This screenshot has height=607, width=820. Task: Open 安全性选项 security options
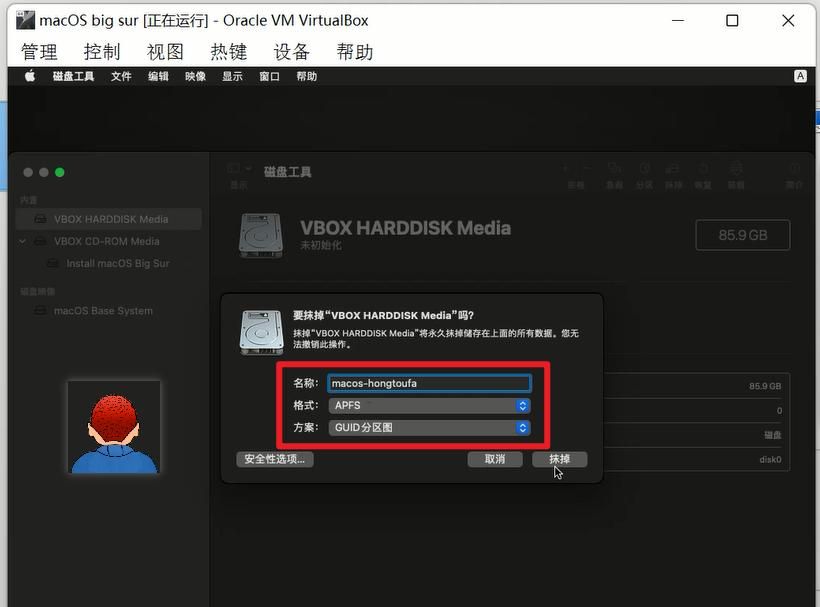click(x=275, y=459)
